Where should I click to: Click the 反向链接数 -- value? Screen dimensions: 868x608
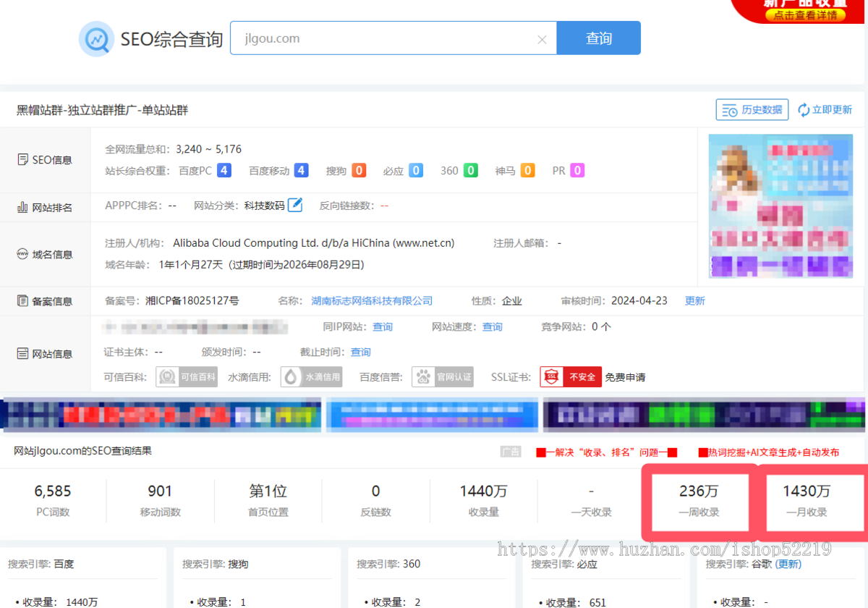[x=384, y=206]
